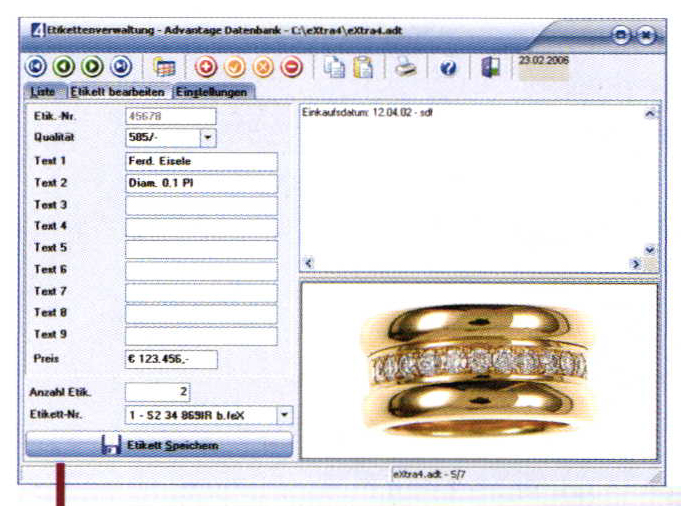Jump to the first record
Screen dimensions: 681x506
[x=34, y=68]
